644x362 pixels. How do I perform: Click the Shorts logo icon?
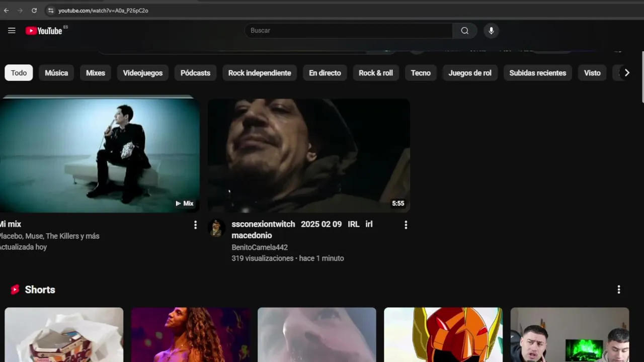[15, 290]
